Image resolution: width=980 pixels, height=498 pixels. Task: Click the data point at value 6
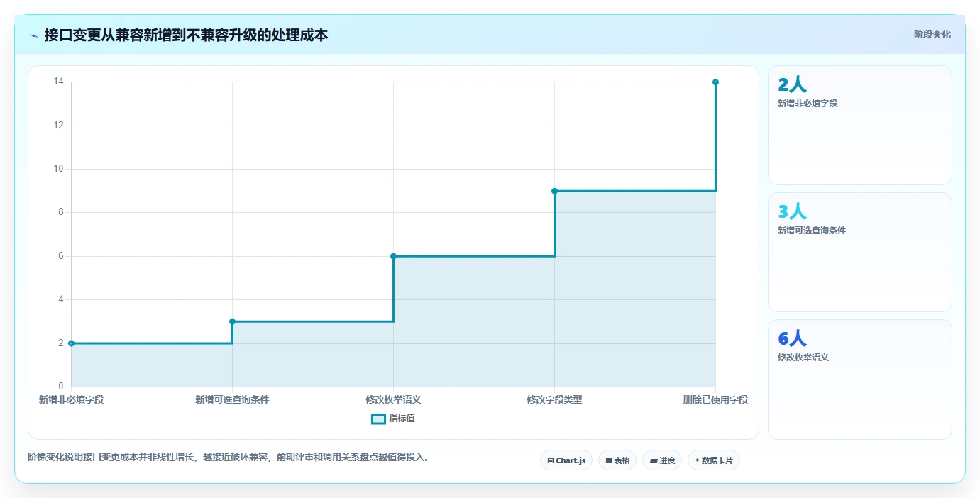tap(393, 256)
